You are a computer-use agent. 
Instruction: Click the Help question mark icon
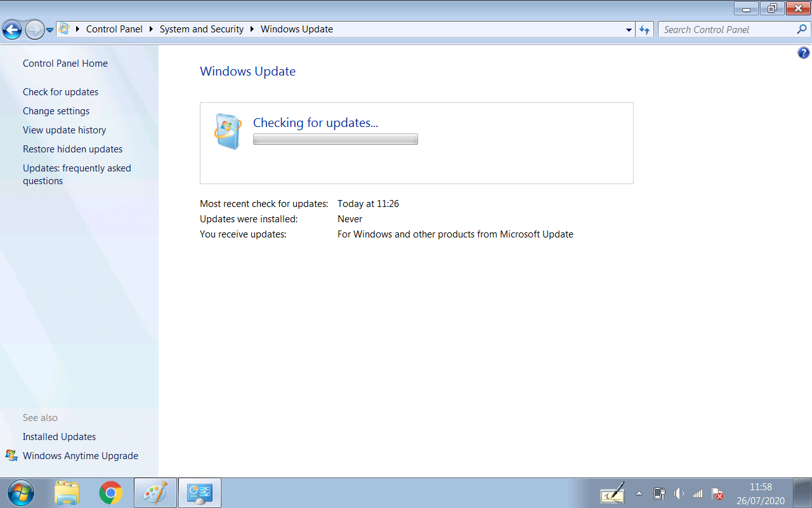tap(804, 53)
